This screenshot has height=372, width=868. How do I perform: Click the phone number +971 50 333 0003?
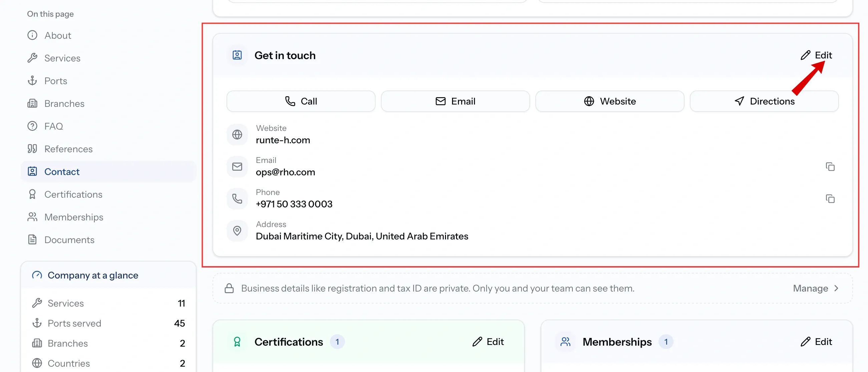click(x=294, y=204)
